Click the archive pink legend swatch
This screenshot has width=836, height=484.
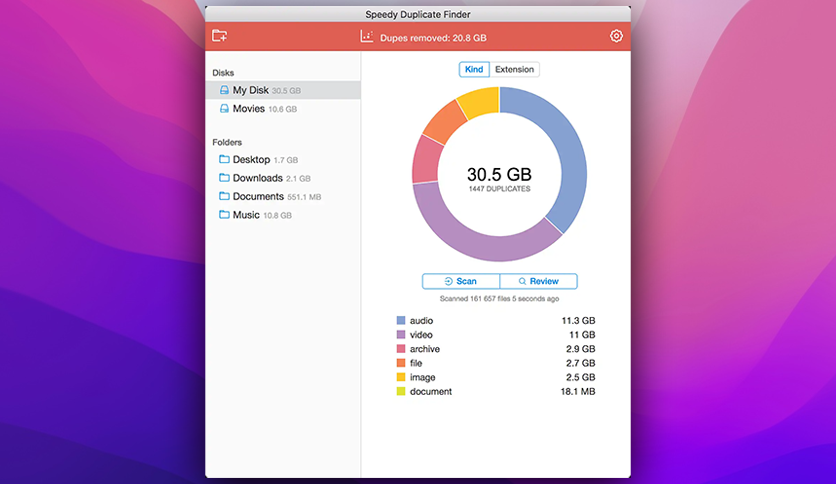[x=401, y=349]
